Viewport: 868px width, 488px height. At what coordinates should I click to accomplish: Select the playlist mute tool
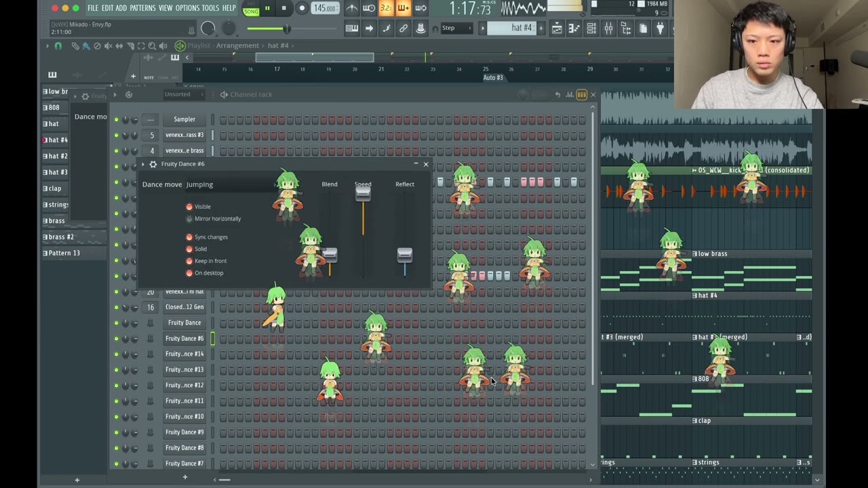coord(108,46)
